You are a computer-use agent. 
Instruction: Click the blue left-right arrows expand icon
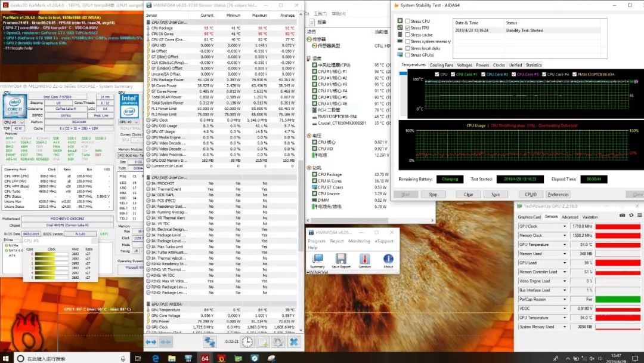click(151, 342)
